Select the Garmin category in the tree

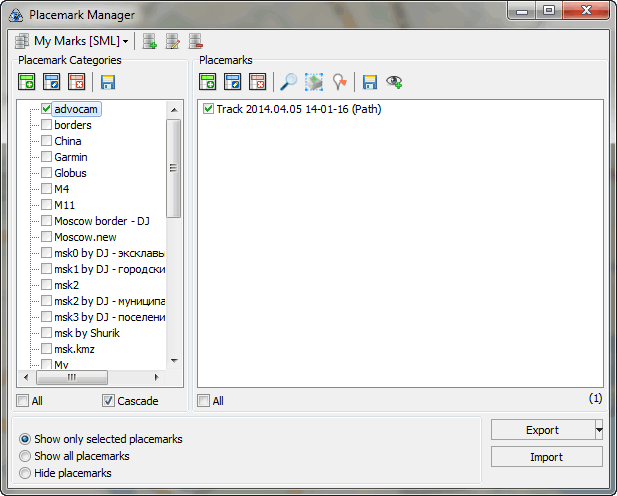tap(70, 157)
